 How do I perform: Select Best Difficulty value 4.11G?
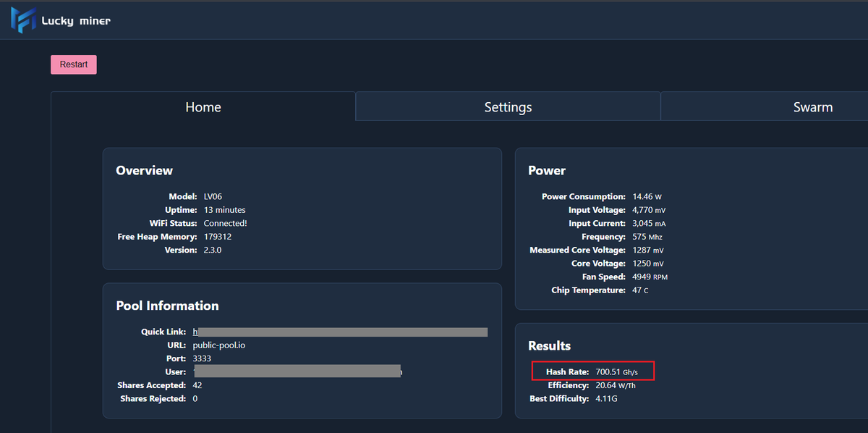tap(607, 399)
